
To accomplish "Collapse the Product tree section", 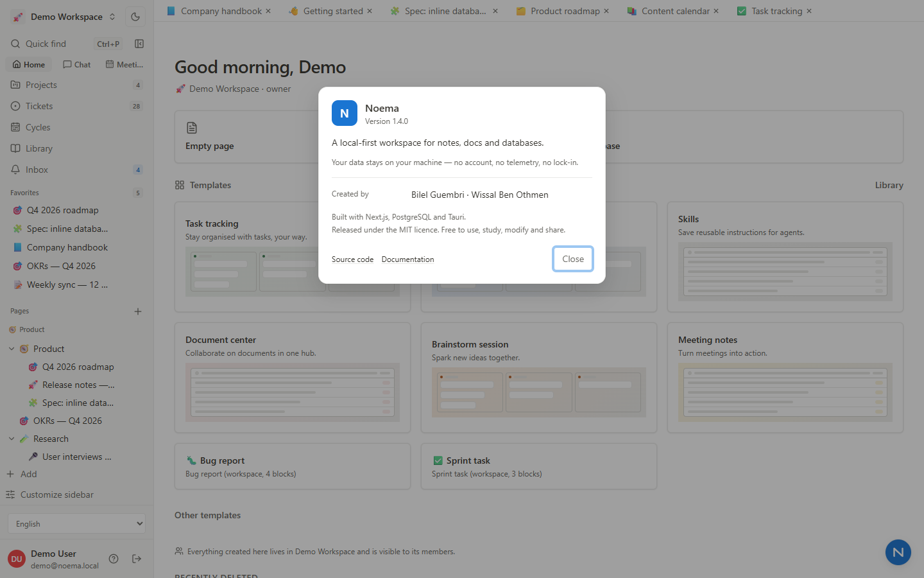I will pos(12,349).
